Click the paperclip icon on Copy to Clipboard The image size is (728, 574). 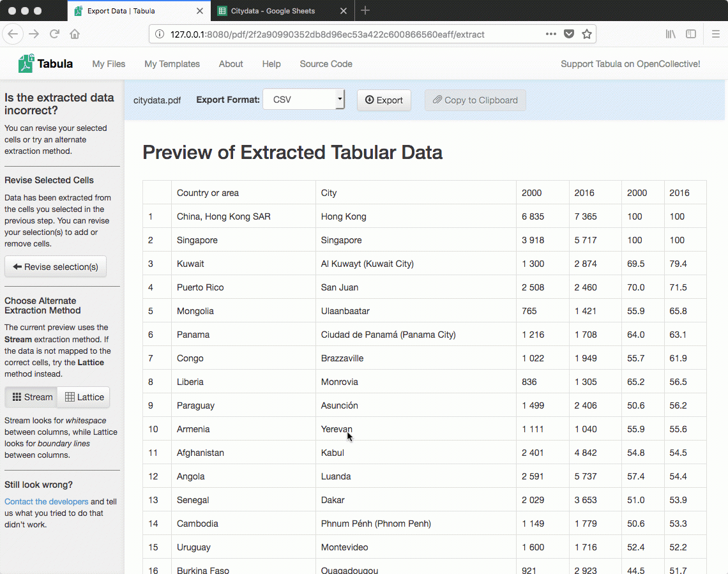(x=436, y=100)
